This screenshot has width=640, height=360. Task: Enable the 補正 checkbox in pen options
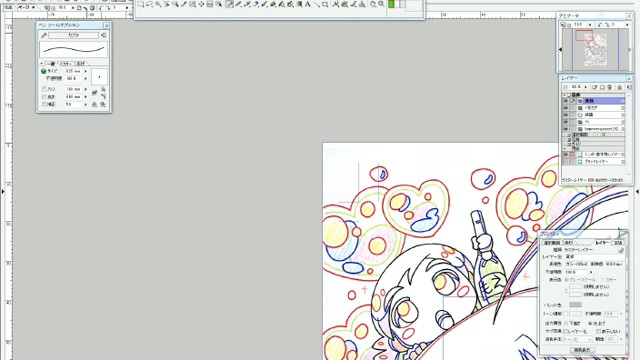(44, 104)
